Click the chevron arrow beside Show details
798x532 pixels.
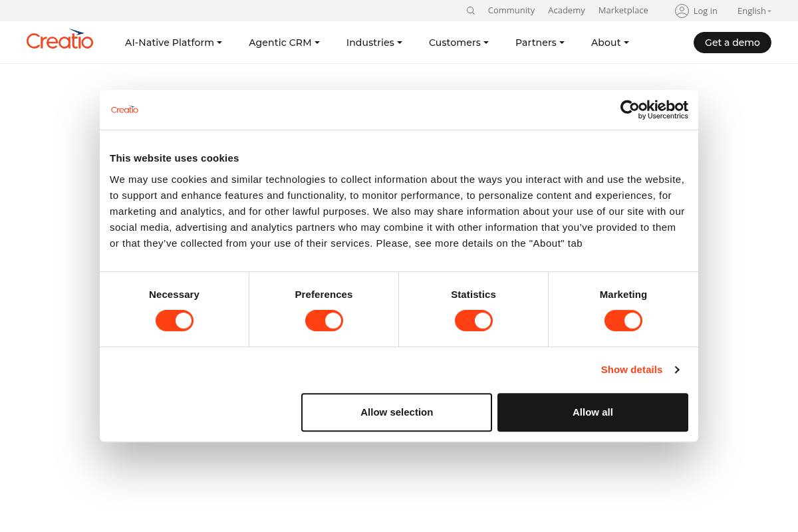tap(677, 370)
